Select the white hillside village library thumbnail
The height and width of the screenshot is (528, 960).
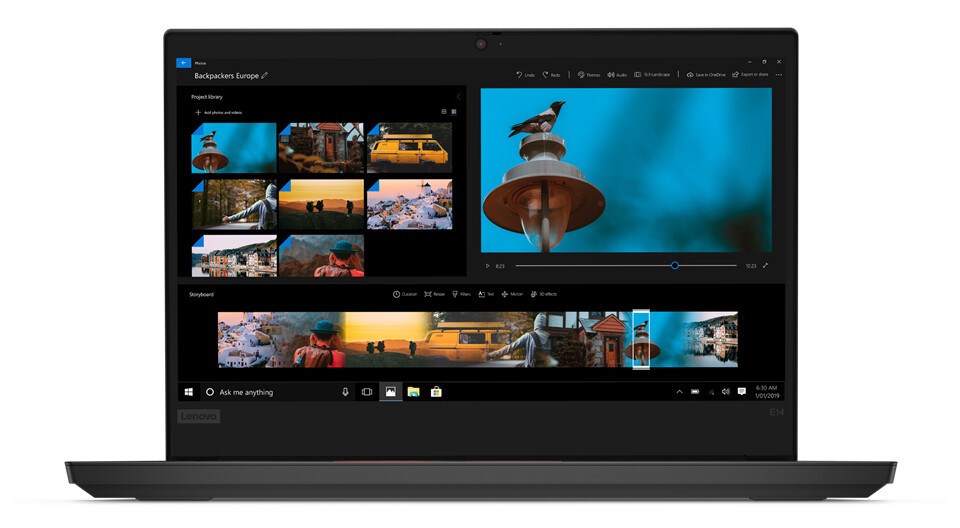click(x=410, y=205)
